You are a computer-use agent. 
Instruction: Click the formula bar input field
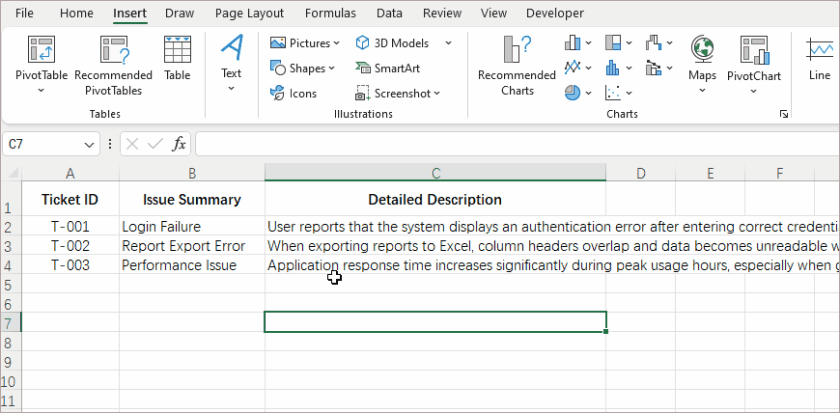point(500,144)
